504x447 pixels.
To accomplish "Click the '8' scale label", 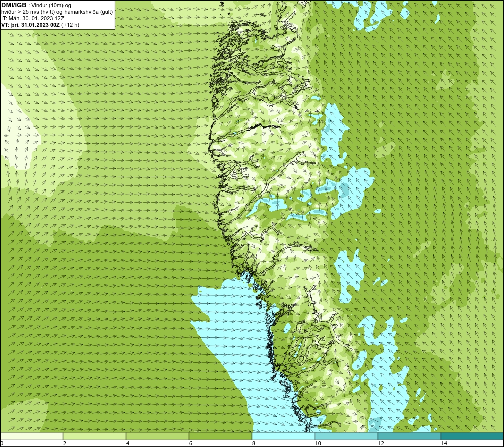I will [254, 443].
